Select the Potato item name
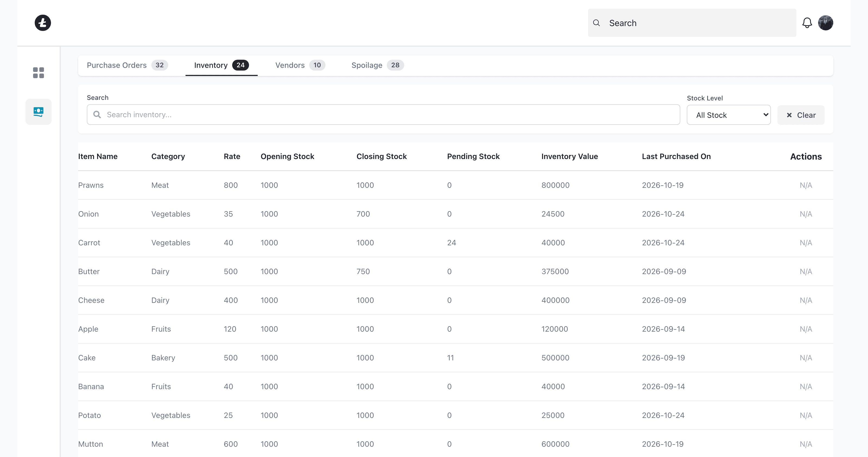 [x=89, y=415]
